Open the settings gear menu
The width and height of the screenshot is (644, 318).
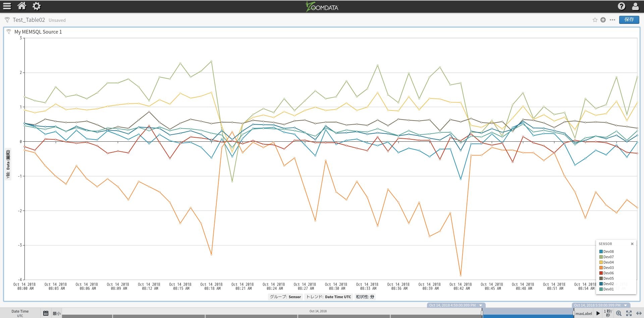tap(37, 6)
